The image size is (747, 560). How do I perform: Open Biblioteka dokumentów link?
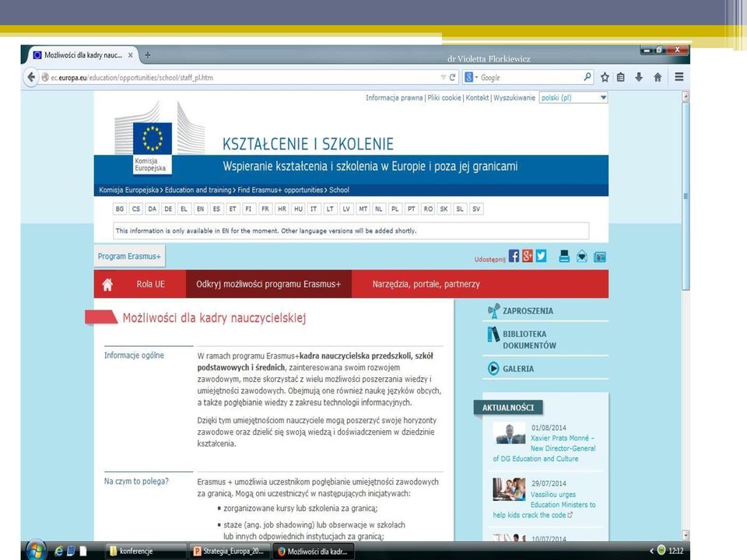click(x=529, y=340)
